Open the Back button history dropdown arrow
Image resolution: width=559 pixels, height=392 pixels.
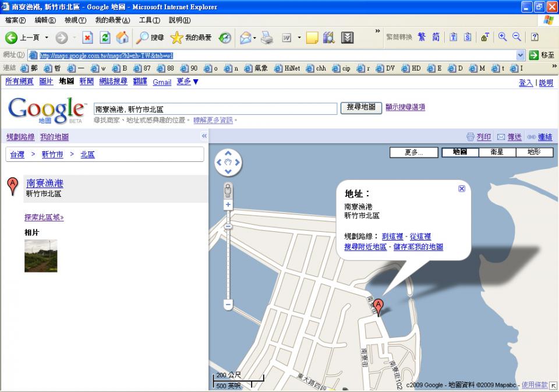(x=47, y=37)
